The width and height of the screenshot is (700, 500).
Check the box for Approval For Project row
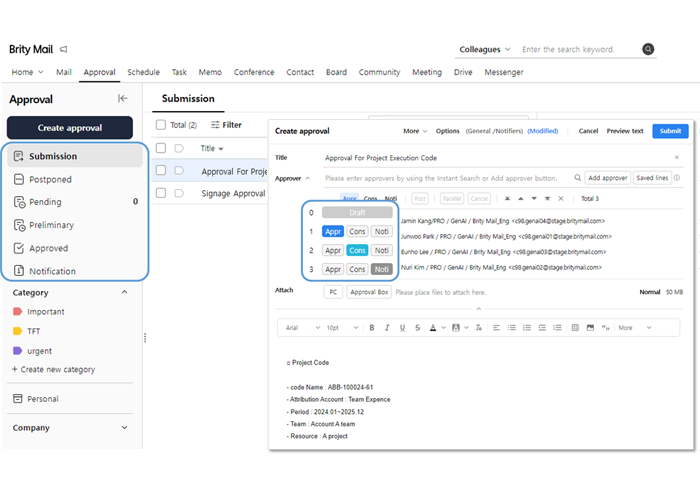161,171
